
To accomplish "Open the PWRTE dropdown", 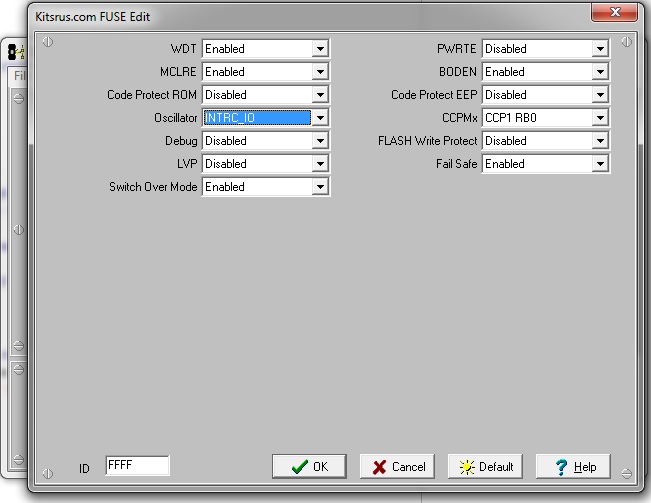I will [600, 49].
